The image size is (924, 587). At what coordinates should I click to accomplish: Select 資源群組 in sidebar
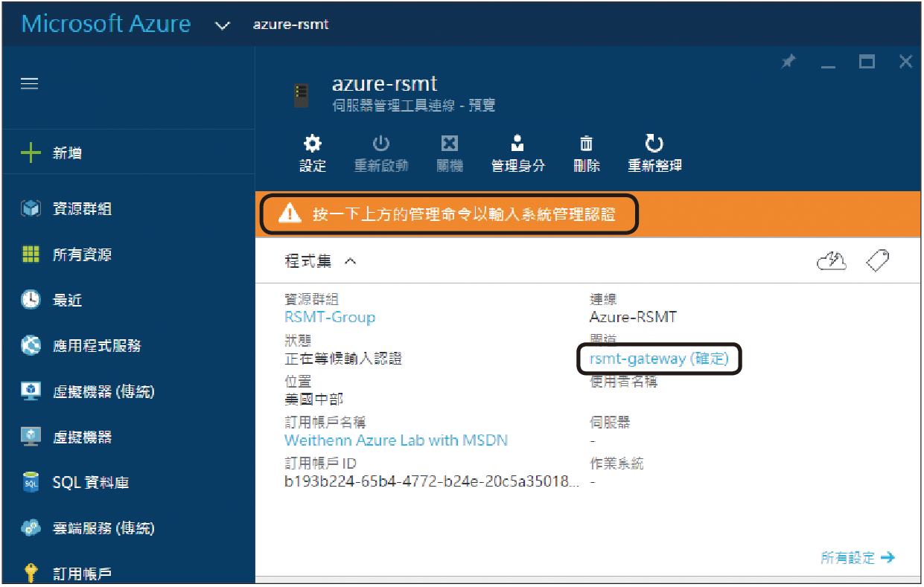coord(82,209)
